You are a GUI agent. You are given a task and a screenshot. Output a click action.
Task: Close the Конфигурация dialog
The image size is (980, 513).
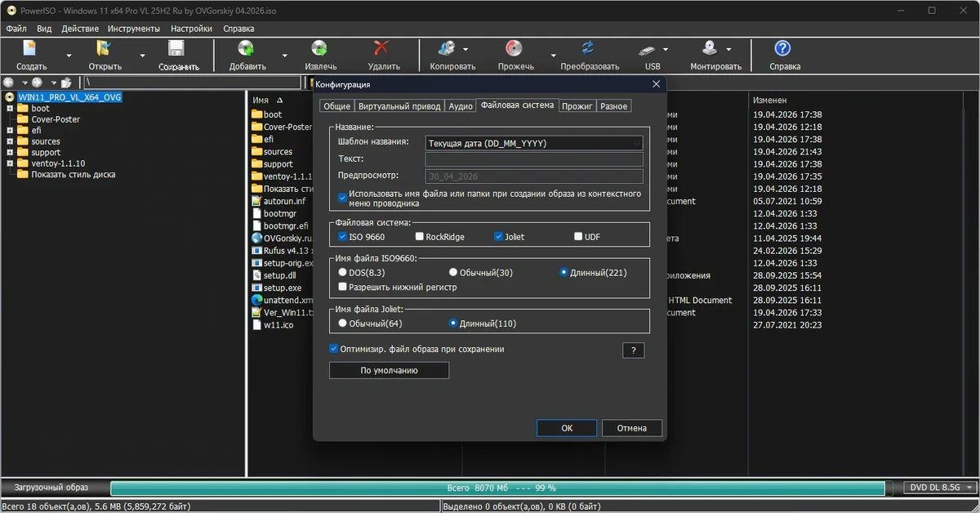coord(656,84)
